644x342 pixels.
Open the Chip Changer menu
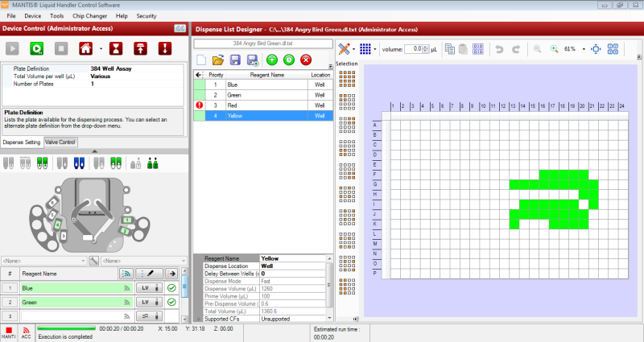tap(89, 16)
